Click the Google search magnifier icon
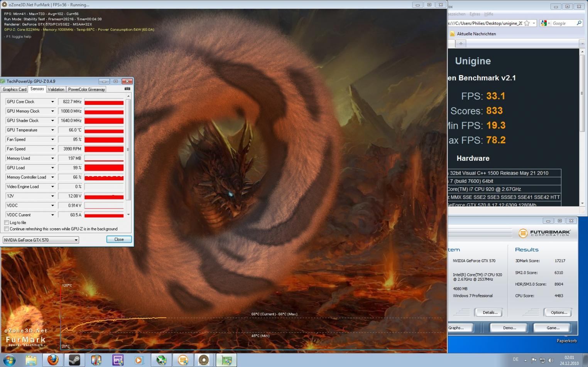Viewport: 588px width, 367px height. point(579,23)
